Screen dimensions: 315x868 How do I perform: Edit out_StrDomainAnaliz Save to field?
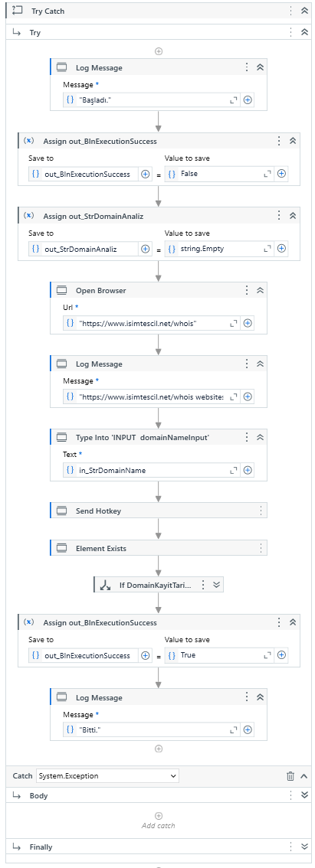[84, 249]
